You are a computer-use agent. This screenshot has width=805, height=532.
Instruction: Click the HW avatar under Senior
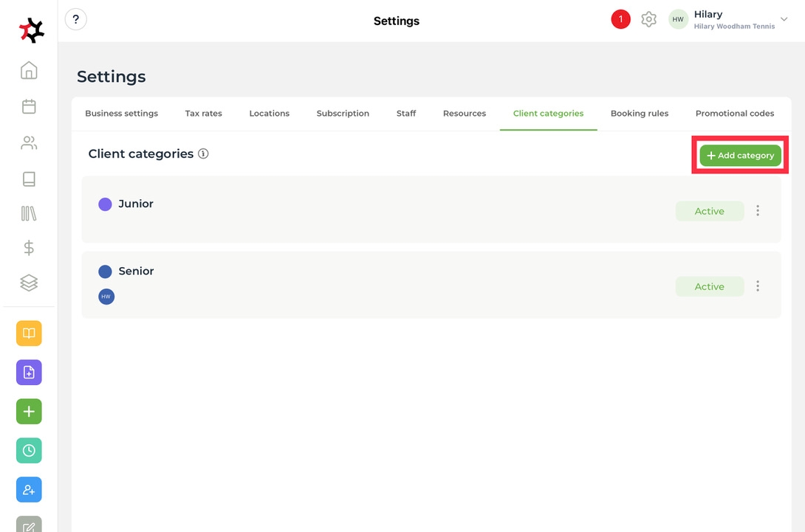[x=106, y=297]
